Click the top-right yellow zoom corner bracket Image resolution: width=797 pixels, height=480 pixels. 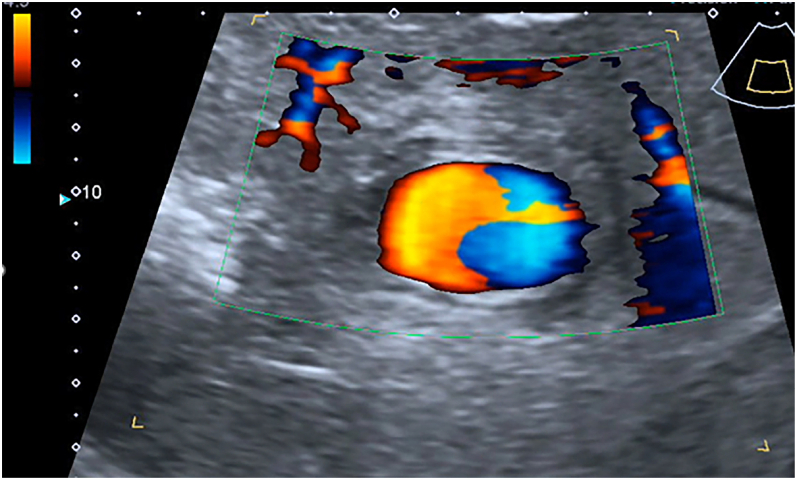tap(673, 35)
